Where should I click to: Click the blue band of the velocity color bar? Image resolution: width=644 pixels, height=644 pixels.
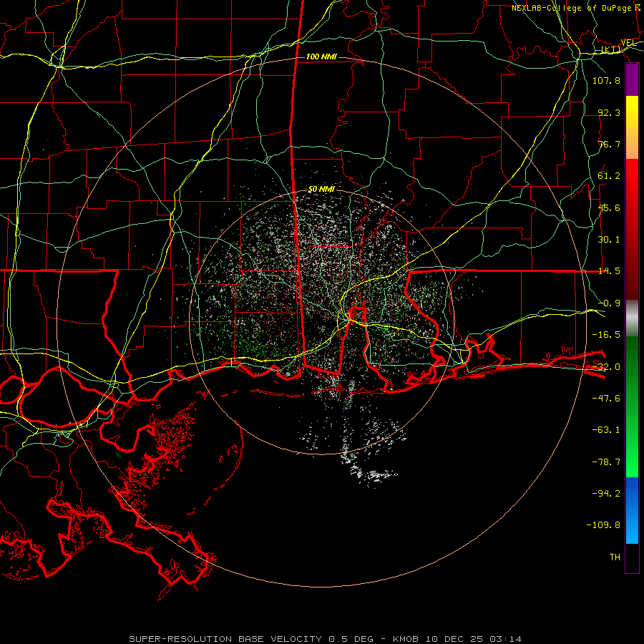tap(632, 510)
